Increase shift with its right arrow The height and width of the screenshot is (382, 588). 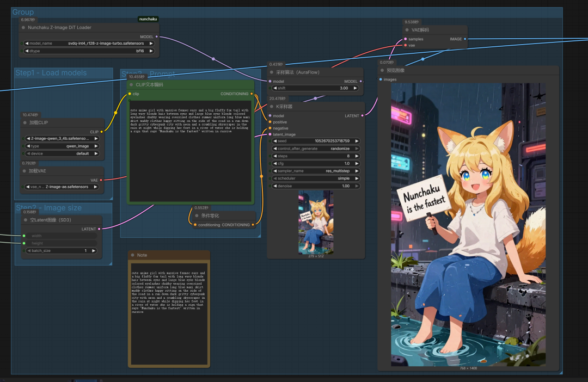pos(355,88)
